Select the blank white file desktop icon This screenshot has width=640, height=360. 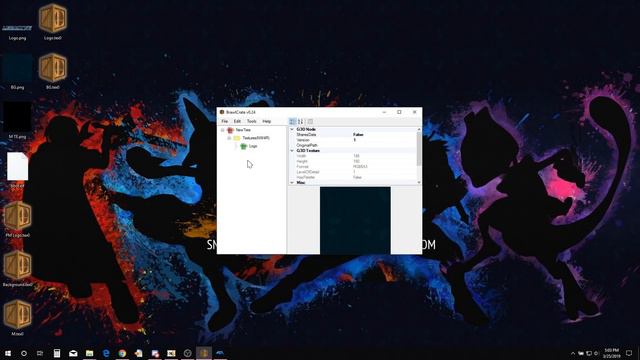18,167
